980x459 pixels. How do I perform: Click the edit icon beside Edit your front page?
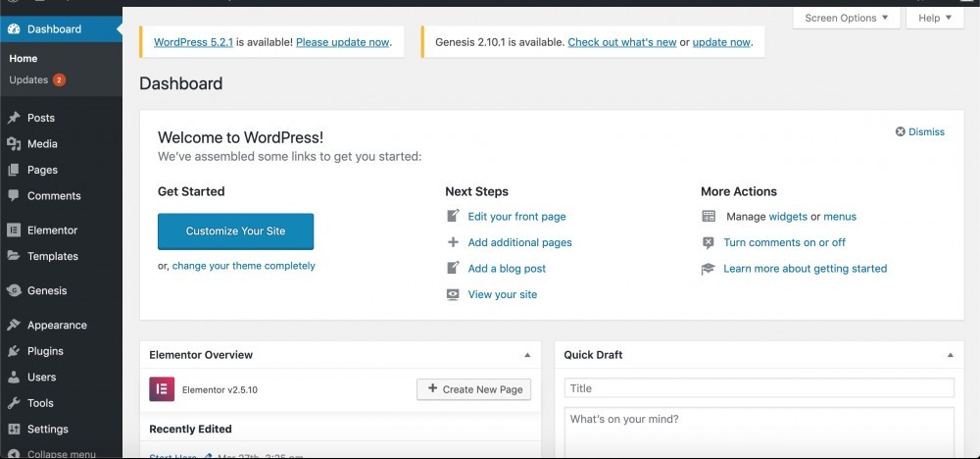click(453, 217)
